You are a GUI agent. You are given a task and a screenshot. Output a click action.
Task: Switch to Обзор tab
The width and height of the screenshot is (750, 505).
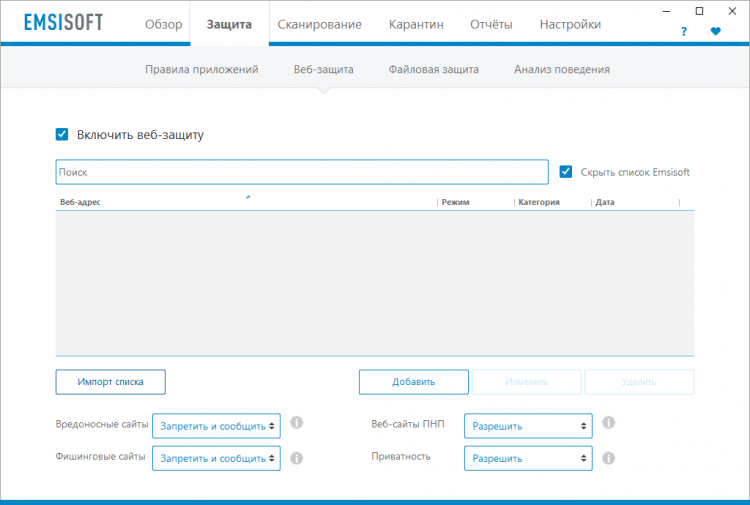pyautogui.click(x=164, y=24)
